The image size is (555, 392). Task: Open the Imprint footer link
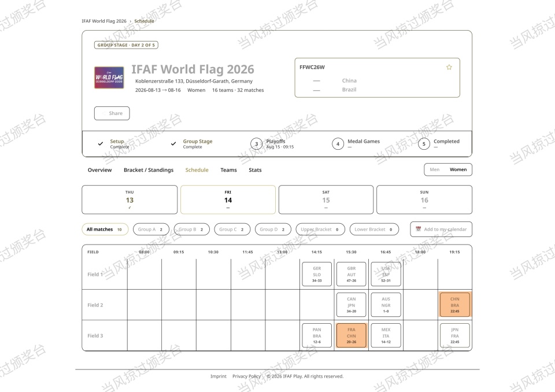[x=219, y=376]
